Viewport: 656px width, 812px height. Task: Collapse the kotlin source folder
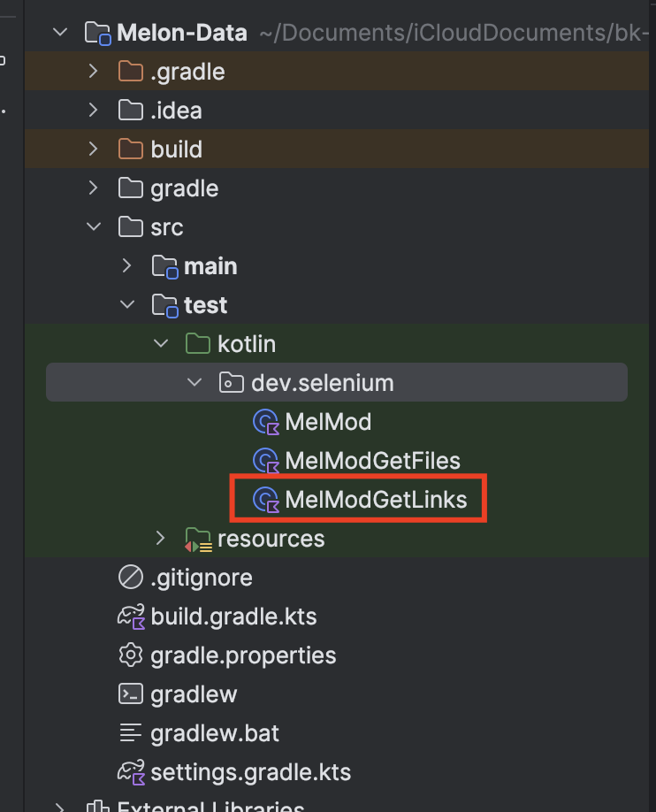pyautogui.click(x=161, y=344)
